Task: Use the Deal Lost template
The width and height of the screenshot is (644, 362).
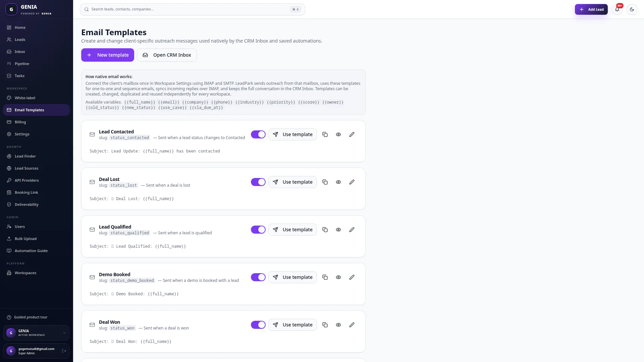Action: coord(292,182)
